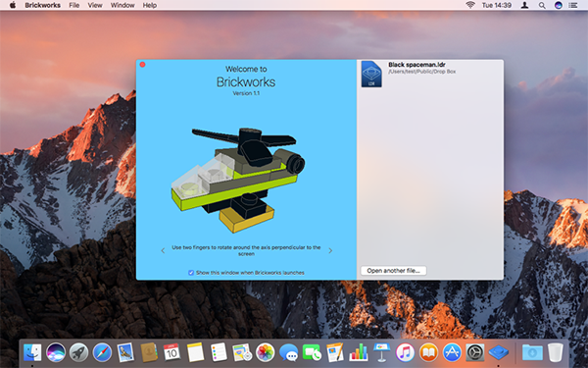
Task: Uncheck Show this window when Brickworks launches
Action: point(191,273)
